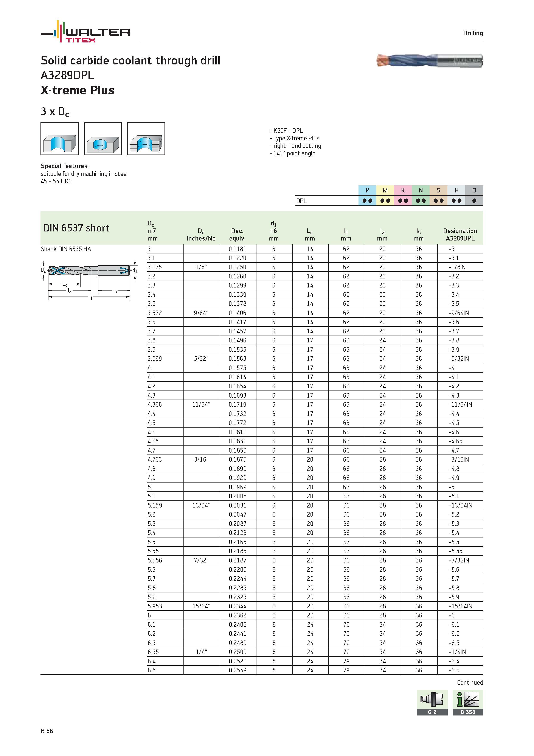Click the "Solid carbide coolant through drill" title

pos(130,61)
